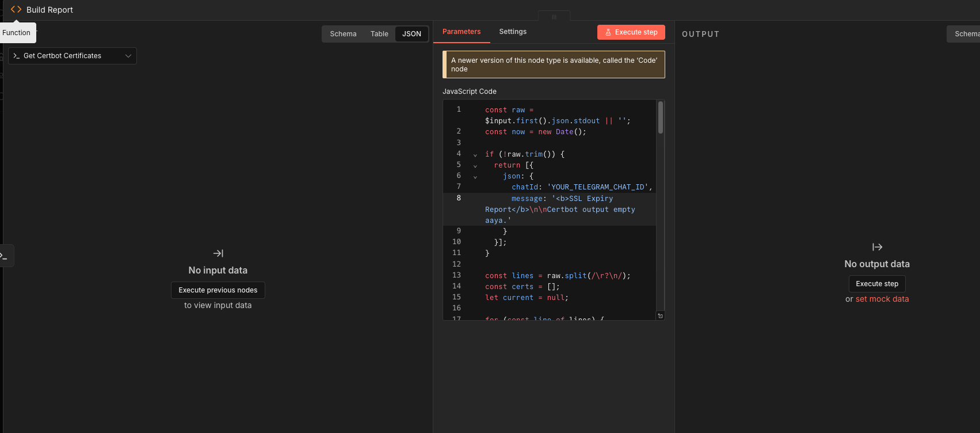Grab the panel drag handle at the top
The image size is (980, 433).
[x=554, y=17]
